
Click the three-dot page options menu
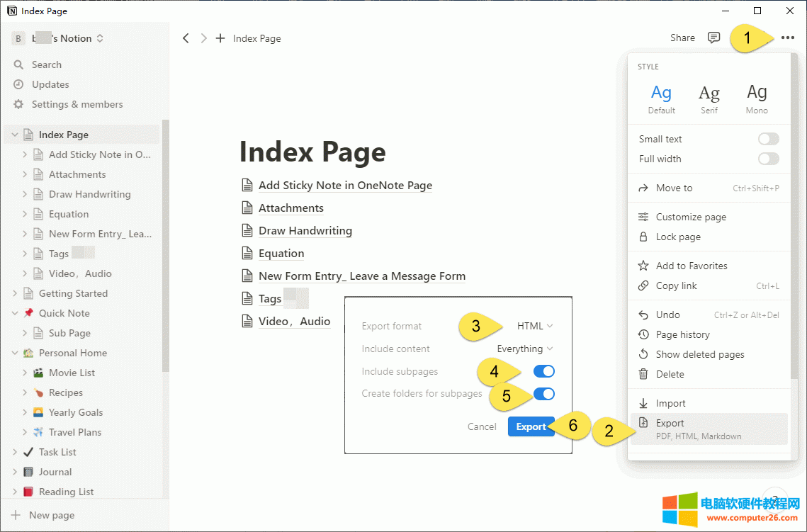click(787, 38)
